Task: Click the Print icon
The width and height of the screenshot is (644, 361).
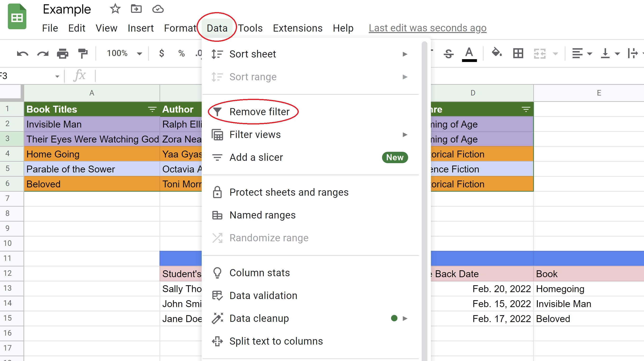Action: 62,53
